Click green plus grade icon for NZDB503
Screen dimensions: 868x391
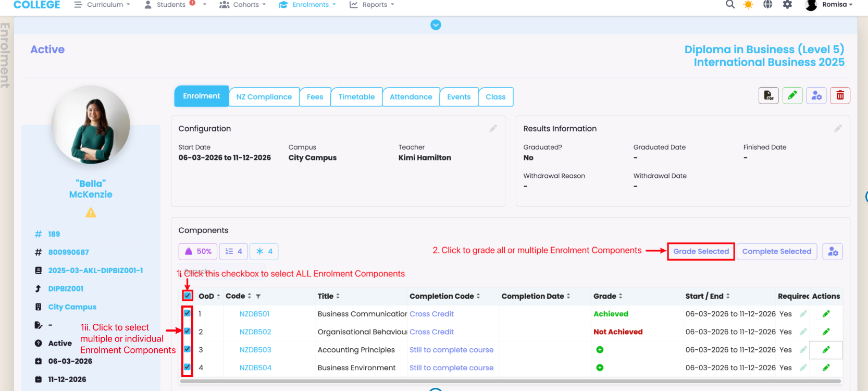(x=600, y=350)
